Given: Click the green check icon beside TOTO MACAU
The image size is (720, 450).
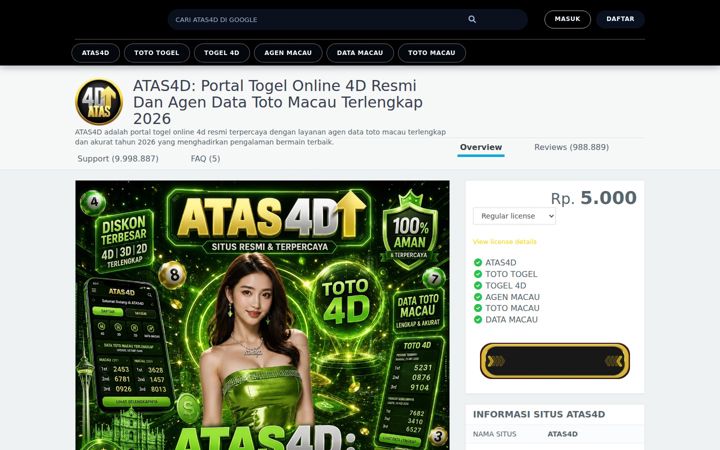Looking at the screenshot, I should pyautogui.click(x=478, y=308).
